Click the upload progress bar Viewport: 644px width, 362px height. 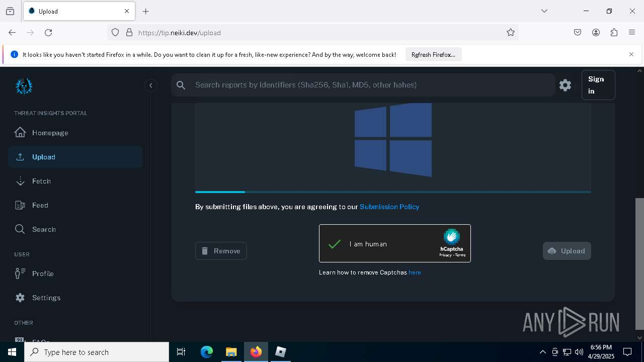point(393,192)
